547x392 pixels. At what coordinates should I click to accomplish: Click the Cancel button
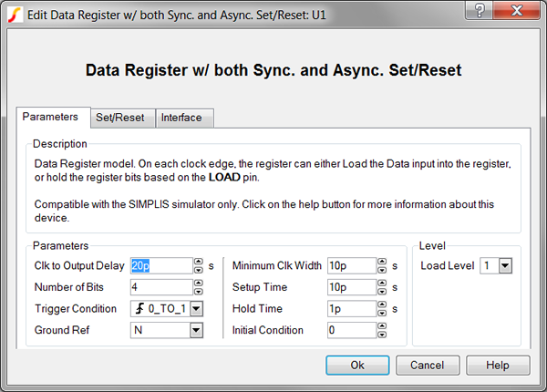(x=428, y=365)
